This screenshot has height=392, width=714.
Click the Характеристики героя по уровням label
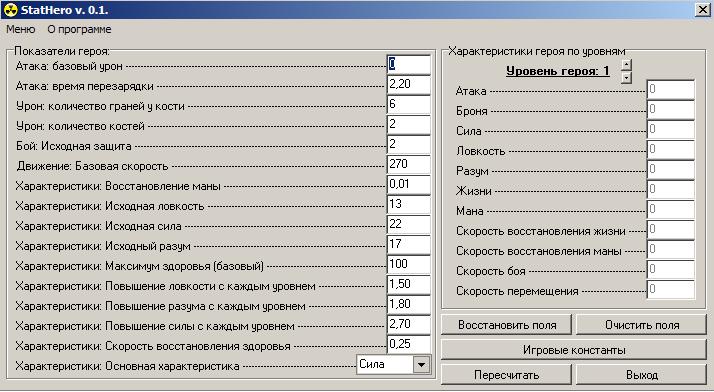[537, 51]
